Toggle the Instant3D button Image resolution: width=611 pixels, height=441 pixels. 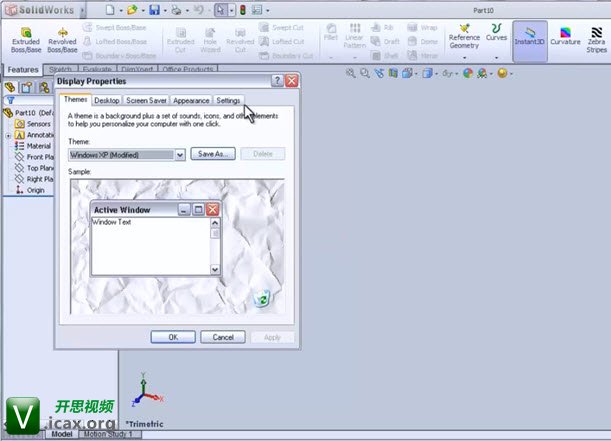[529, 41]
